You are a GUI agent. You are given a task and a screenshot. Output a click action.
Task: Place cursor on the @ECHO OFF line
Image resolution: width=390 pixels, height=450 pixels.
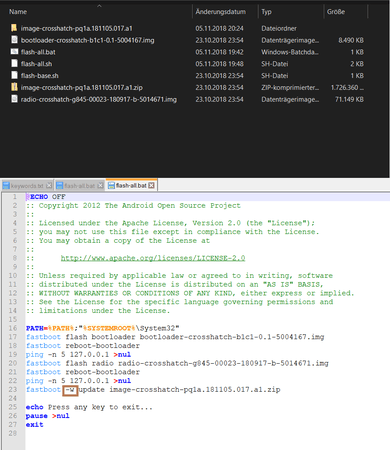coord(46,197)
